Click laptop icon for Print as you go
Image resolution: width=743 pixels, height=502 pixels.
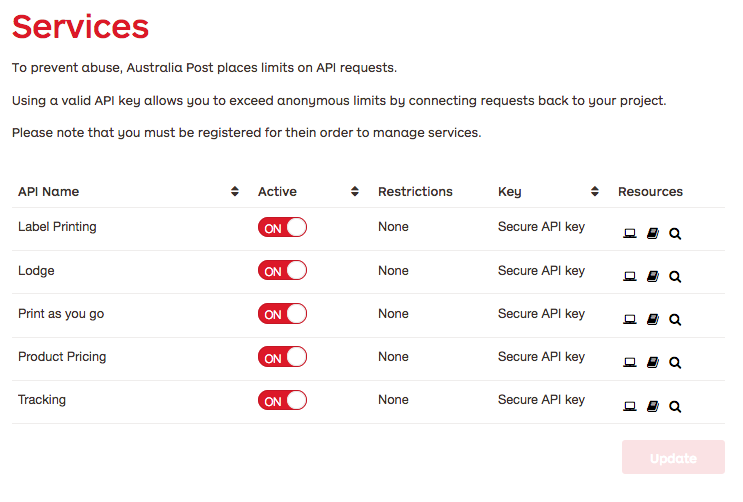point(629,319)
